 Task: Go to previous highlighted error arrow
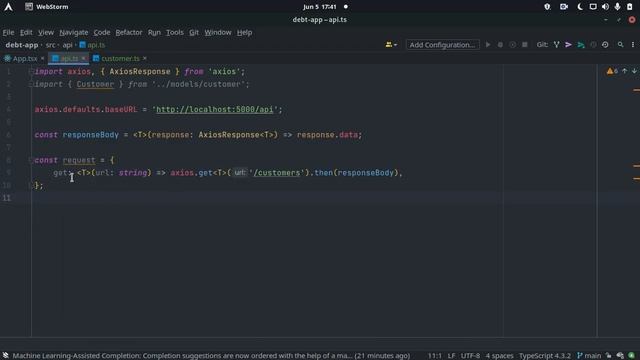pyautogui.click(x=624, y=71)
